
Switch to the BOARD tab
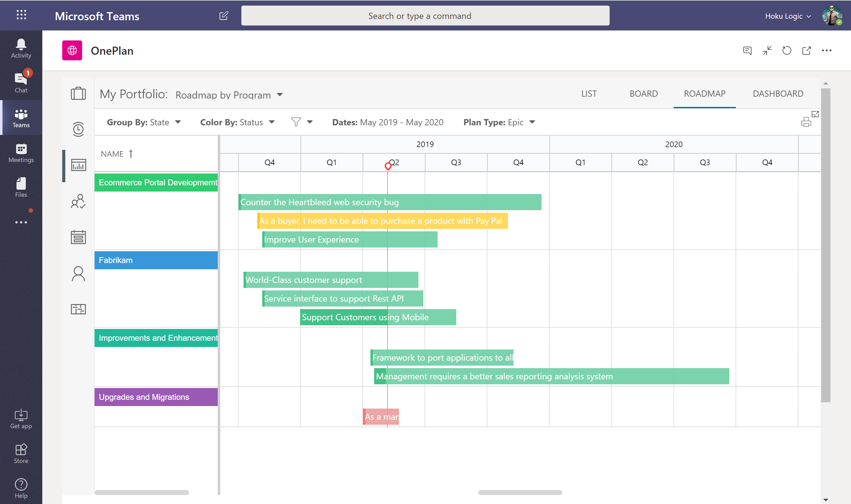pos(644,94)
